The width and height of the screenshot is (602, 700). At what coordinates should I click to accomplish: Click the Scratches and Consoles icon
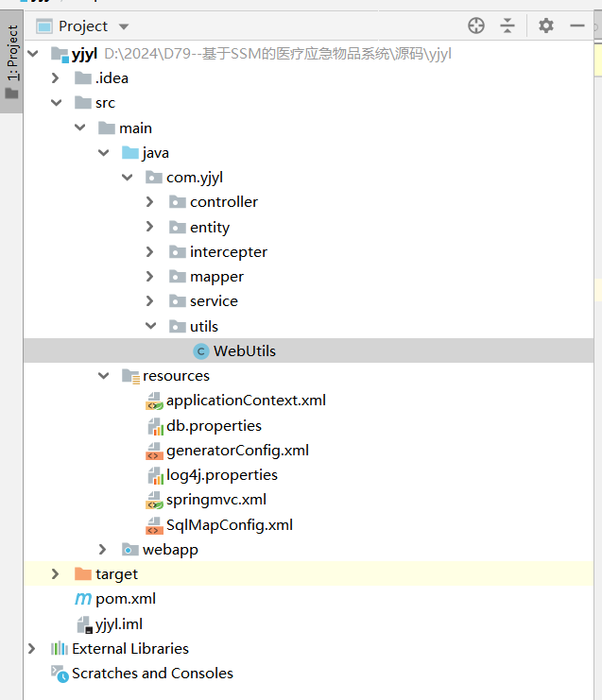point(59,674)
